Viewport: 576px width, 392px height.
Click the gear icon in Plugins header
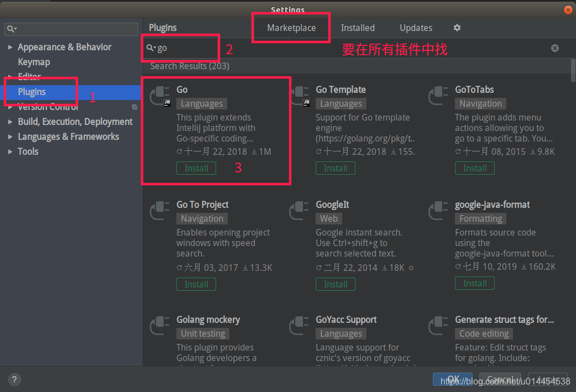[x=457, y=28]
